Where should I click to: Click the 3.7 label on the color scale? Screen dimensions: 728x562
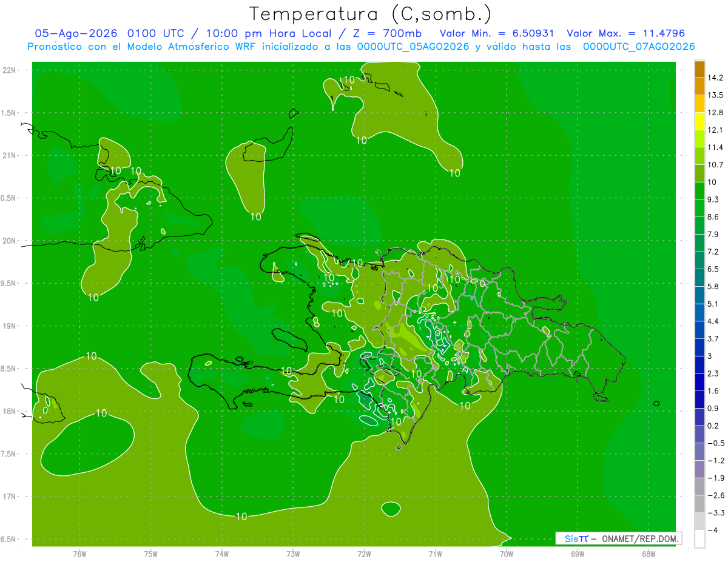point(713,339)
